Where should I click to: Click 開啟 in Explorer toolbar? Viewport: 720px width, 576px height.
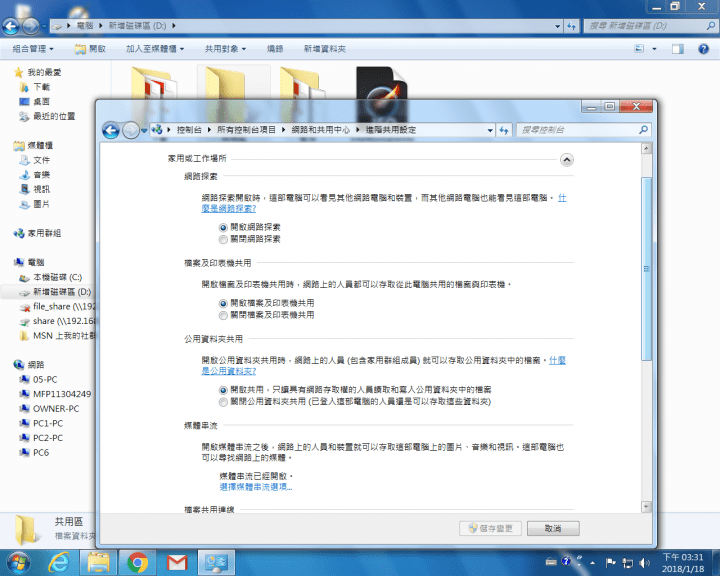[90, 49]
